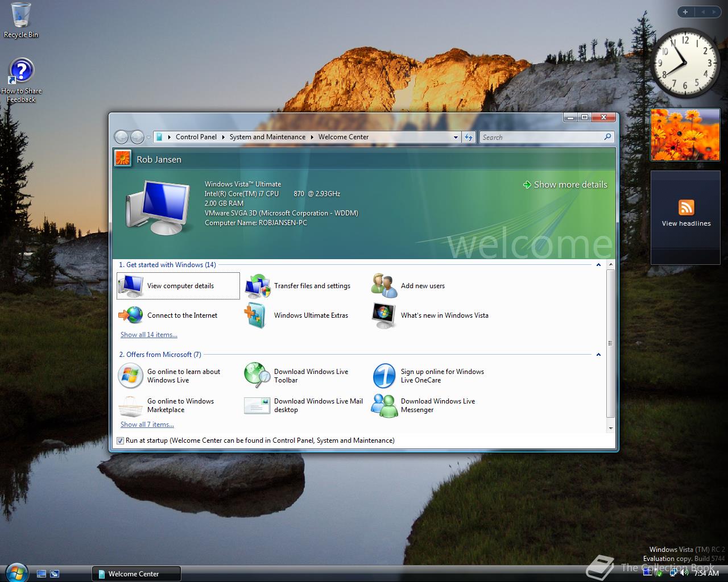Image resolution: width=728 pixels, height=582 pixels.
Task: Open Transfer files and settings icon
Action: point(257,286)
